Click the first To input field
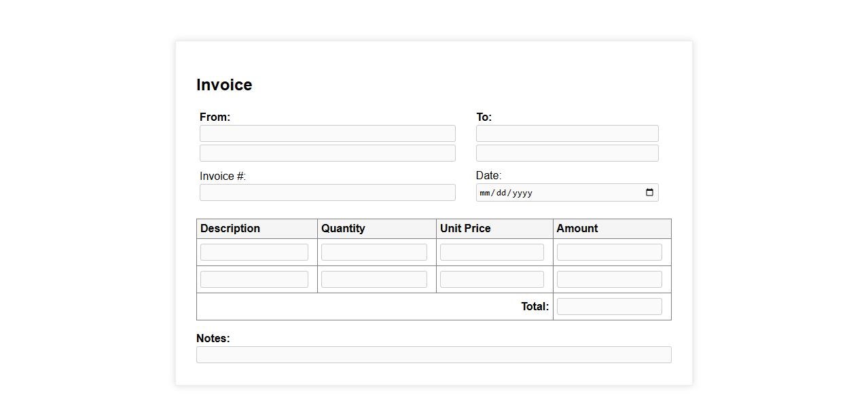The height and width of the screenshot is (408, 868). pyautogui.click(x=566, y=134)
